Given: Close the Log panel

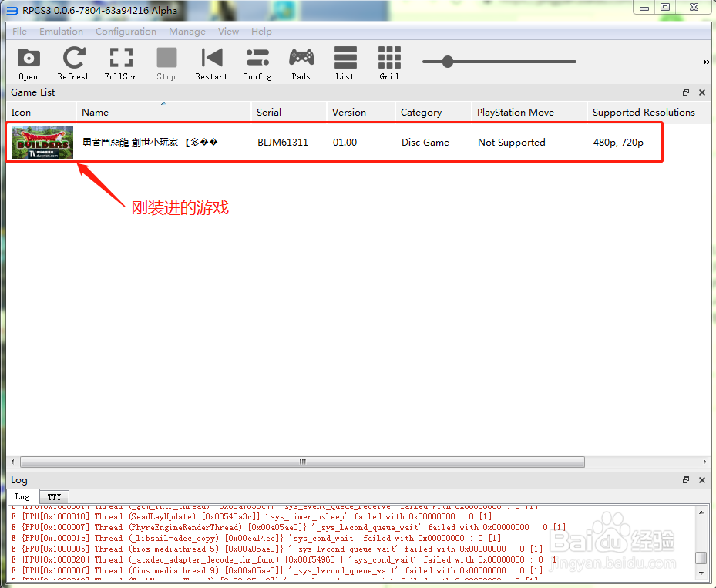Looking at the screenshot, I should 702,480.
